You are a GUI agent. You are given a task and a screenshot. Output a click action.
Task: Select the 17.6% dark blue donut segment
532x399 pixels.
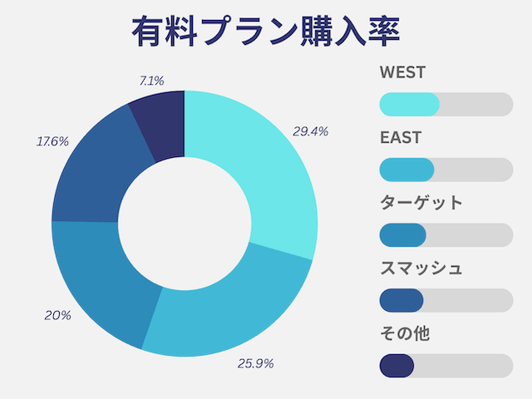[x=98, y=176]
